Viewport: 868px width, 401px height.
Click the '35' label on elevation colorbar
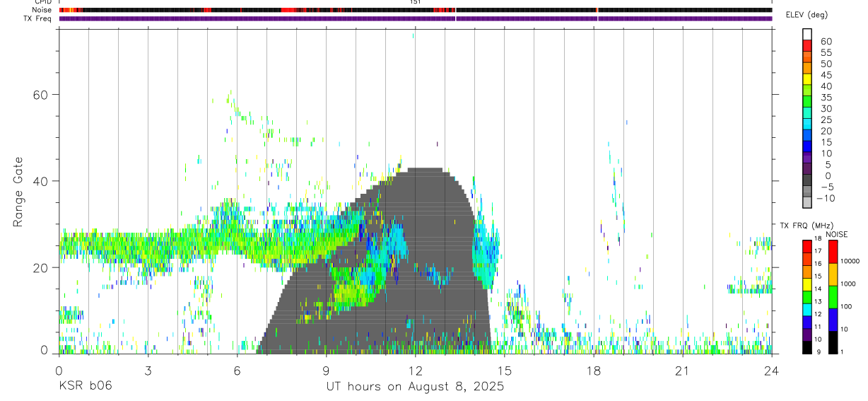[x=826, y=98]
